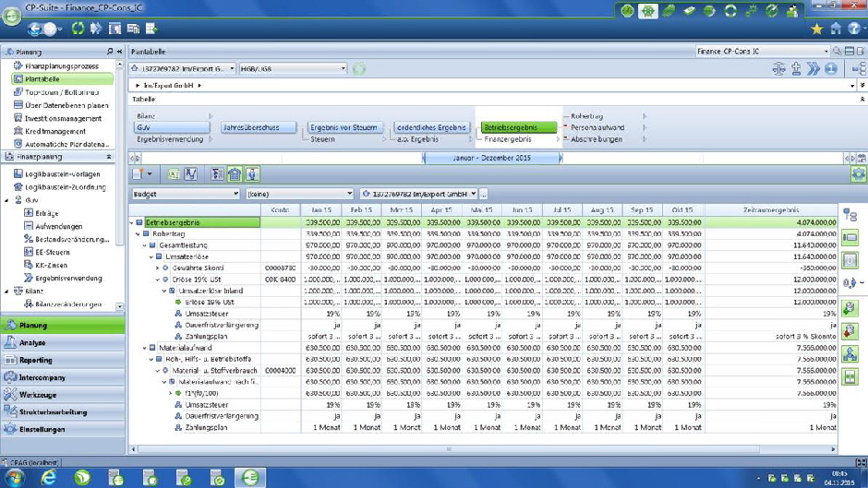Open Finanzplanungsprozess in sidebar
868x488 pixels.
pyautogui.click(x=62, y=65)
